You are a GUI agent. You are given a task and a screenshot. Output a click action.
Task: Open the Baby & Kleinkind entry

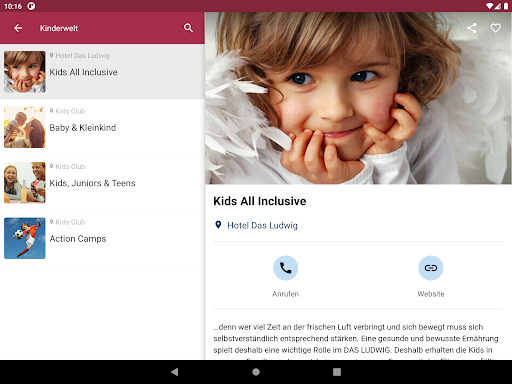pyautogui.click(x=102, y=127)
